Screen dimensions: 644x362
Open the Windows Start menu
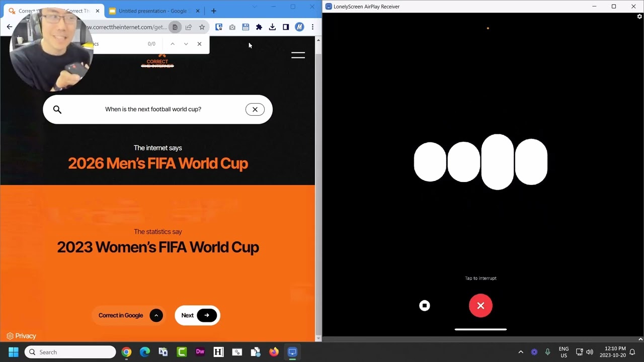[x=14, y=352]
